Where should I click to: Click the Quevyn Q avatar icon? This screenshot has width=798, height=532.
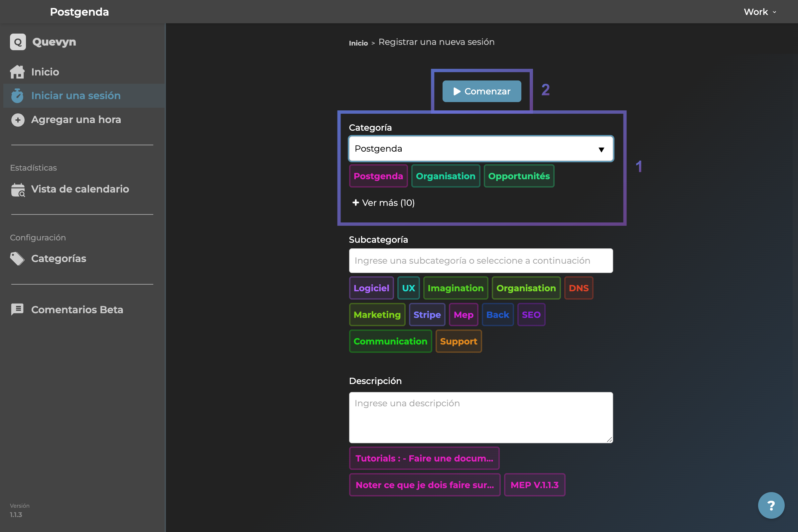tap(18, 42)
